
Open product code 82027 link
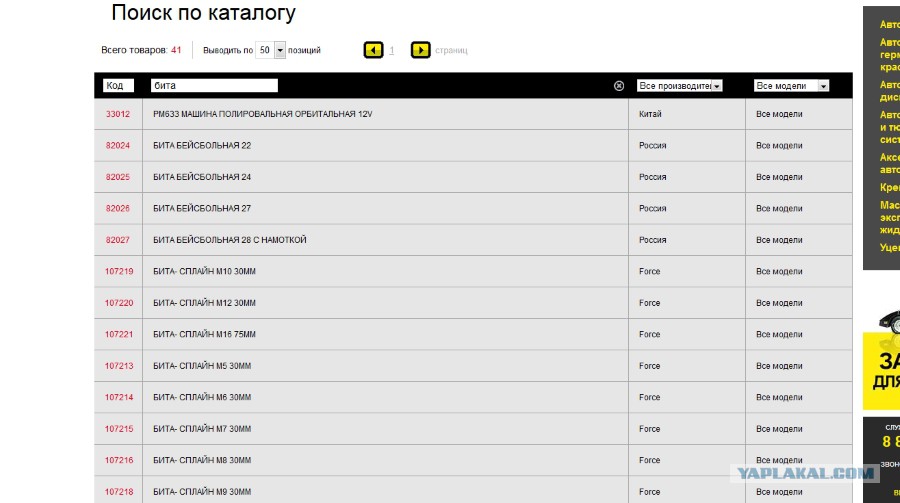118,240
